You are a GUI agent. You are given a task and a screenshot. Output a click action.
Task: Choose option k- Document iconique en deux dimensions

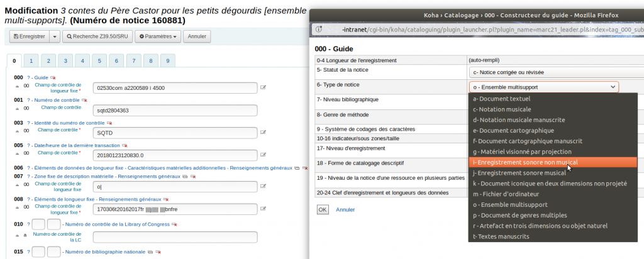point(553,184)
